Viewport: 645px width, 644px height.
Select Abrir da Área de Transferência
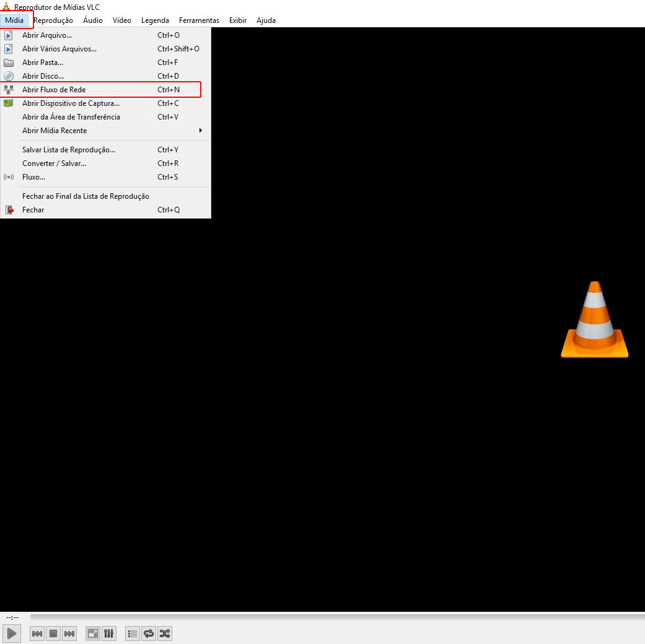click(x=106, y=117)
